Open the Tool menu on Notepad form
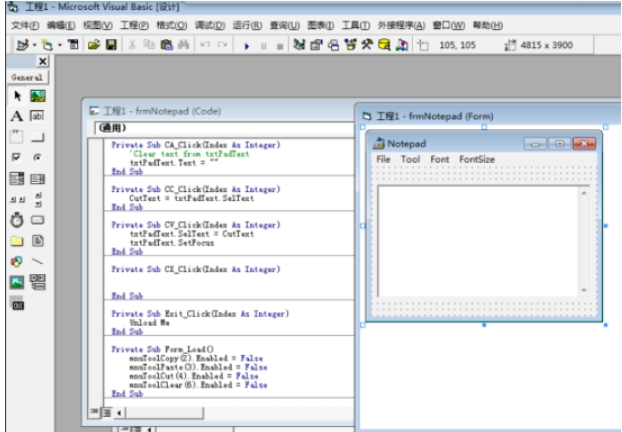Viewport: 622px width, 432px height. point(410,159)
